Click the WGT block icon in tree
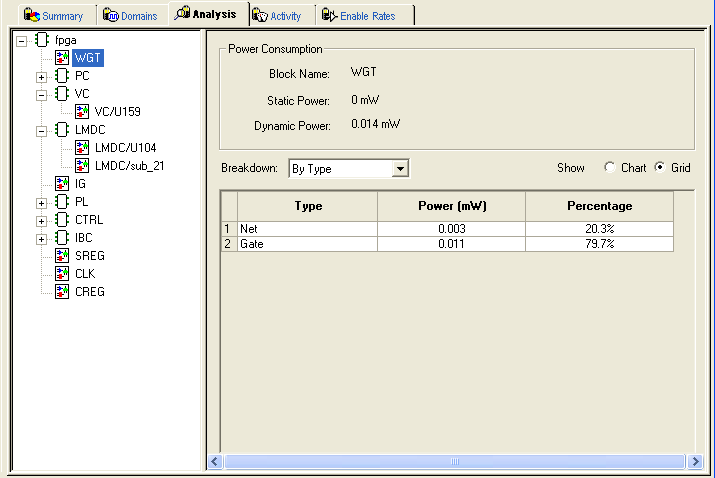Screen dimensions: 715x478 tap(62, 58)
